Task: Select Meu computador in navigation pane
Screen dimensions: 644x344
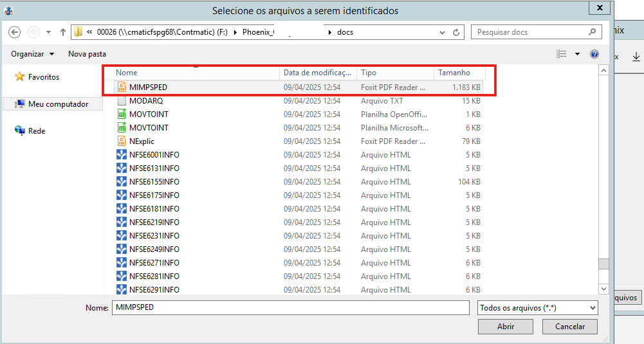Action: [52, 104]
